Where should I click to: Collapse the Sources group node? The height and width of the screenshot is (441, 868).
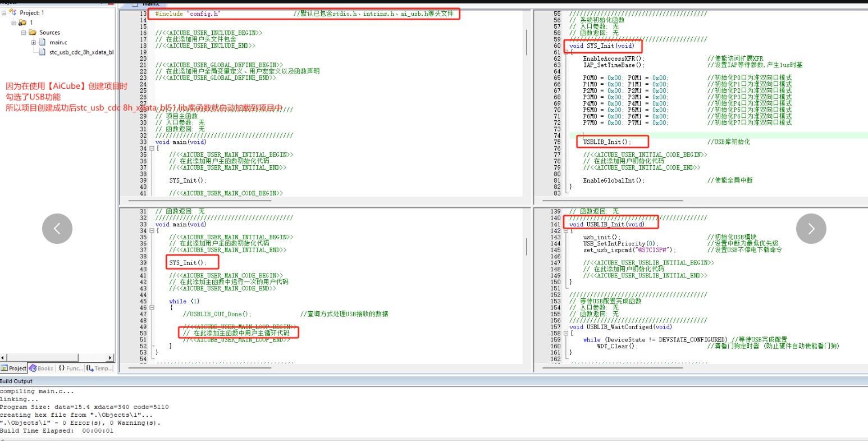[24, 33]
